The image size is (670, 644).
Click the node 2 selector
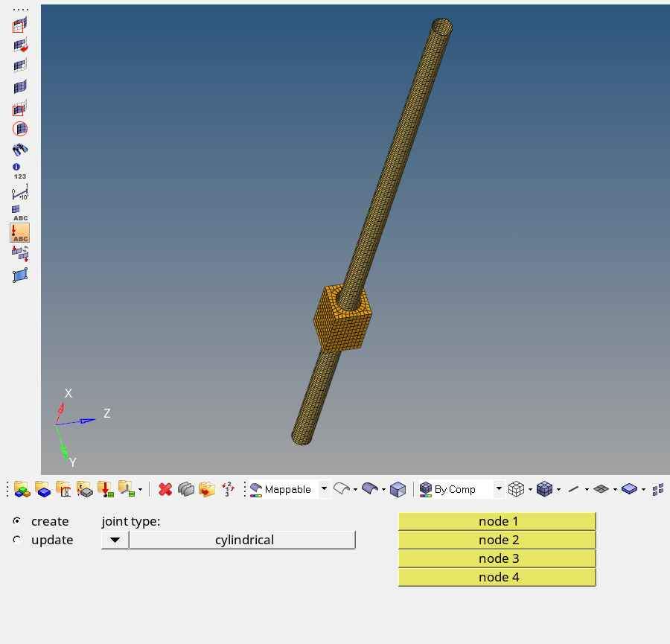(x=497, y=540)
